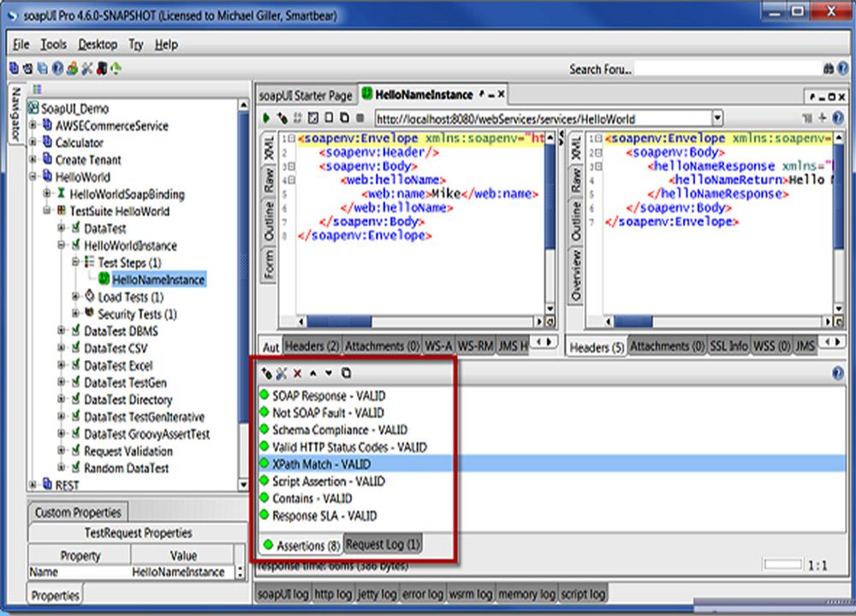
Task: Click the stop request icon in the request toolbar
Action: (360, 117)
